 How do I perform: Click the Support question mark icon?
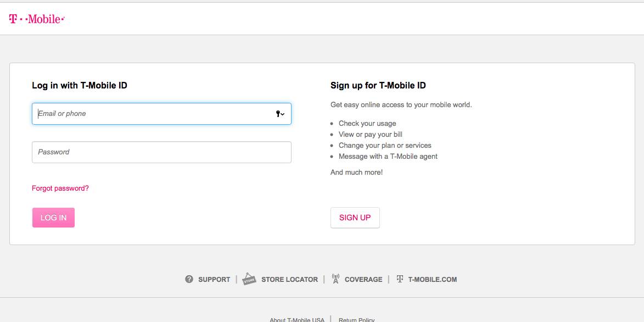189,279
